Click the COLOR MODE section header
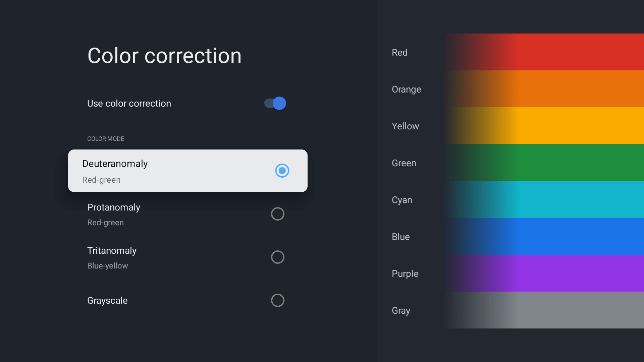This screenshot has width=644, height=362. tap(106, 139)
